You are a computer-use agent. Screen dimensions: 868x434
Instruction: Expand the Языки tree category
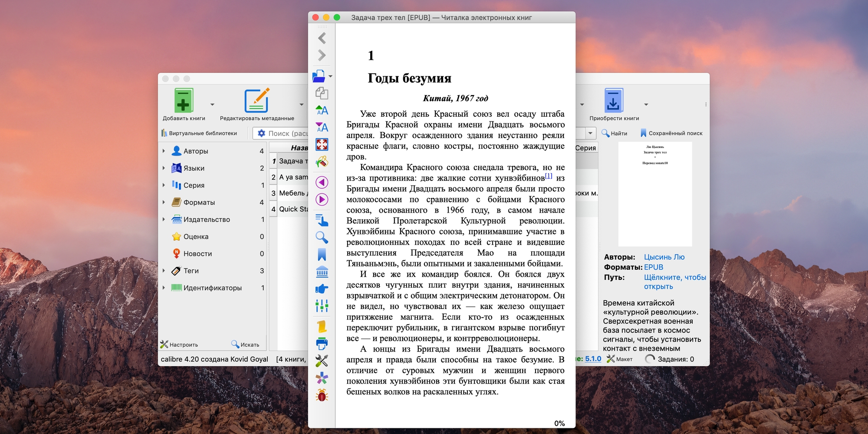(x=164, y=168)
